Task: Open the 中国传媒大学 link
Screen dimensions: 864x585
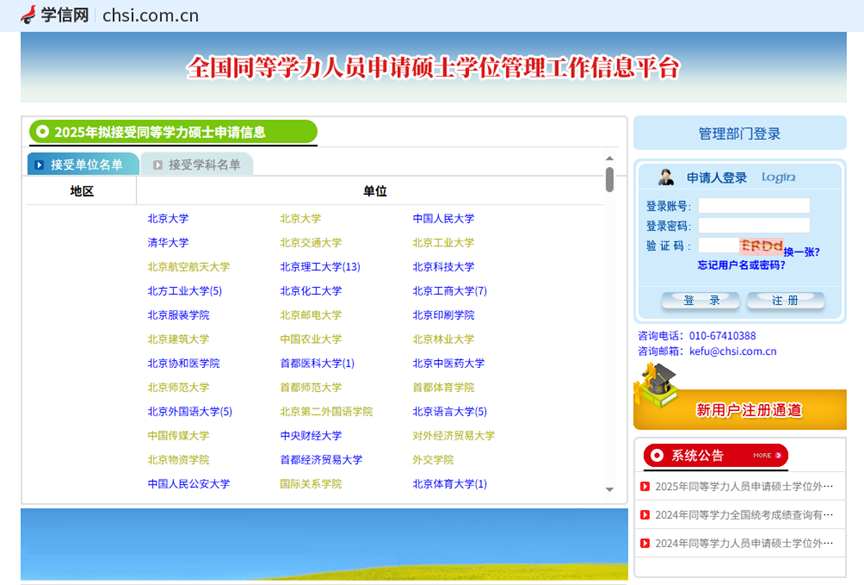Action: tap(179, 437)
